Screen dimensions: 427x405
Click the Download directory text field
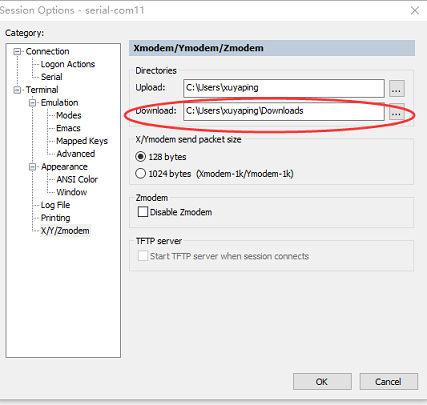[284, 112]
